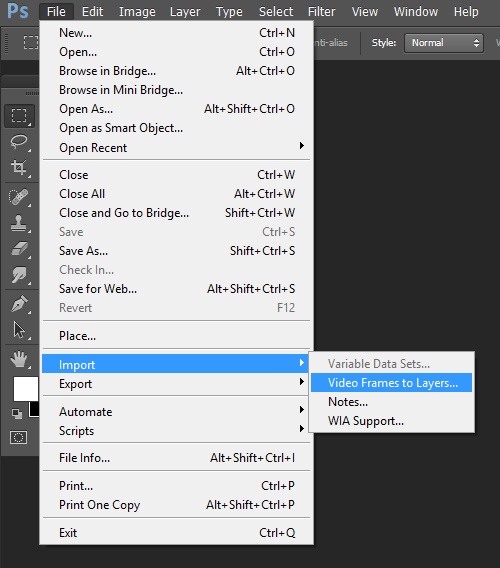Select Video Frames to Layers...
This screenshot has width=500, height=568.
point(392,383)
